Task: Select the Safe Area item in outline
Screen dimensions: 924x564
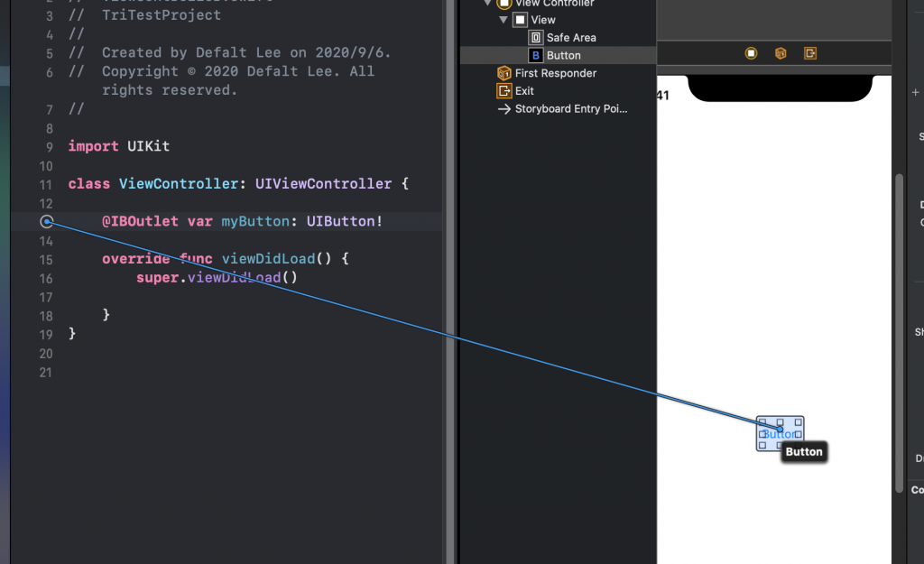Action: [x=571, y=38]
